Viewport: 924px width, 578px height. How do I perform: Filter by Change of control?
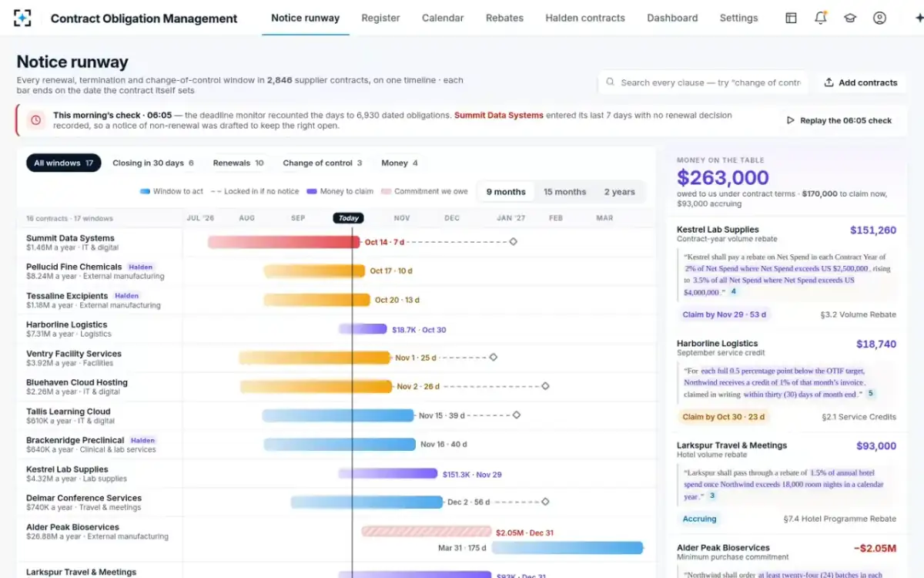(x=323, y=163)
